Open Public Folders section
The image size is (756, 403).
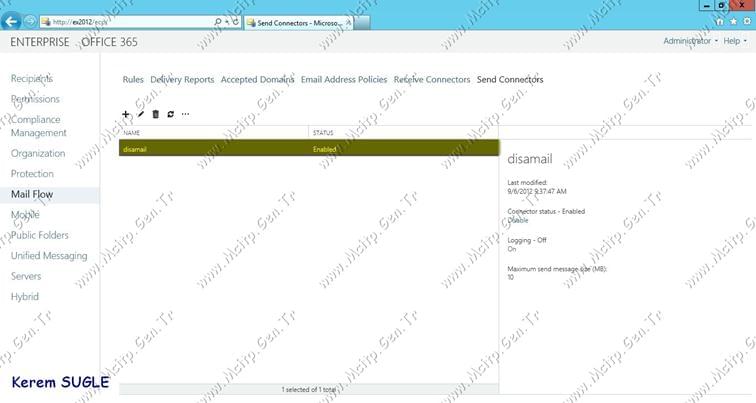(40, 235)
